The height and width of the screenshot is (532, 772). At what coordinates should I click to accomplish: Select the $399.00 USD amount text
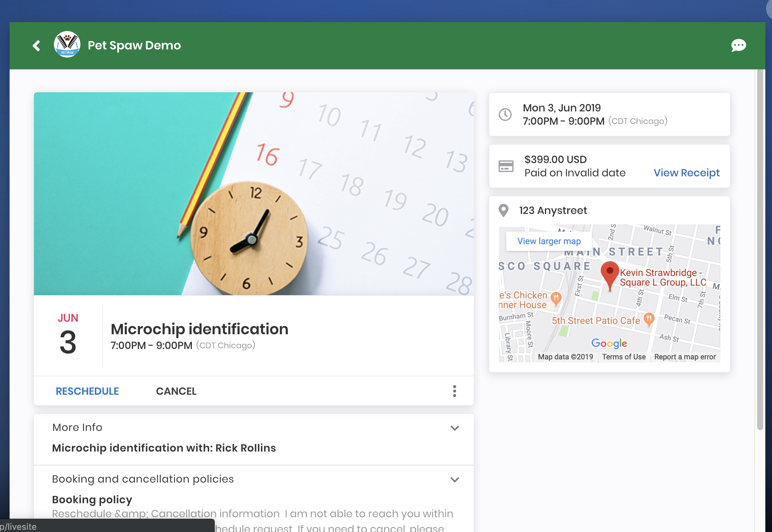[555, 159]
